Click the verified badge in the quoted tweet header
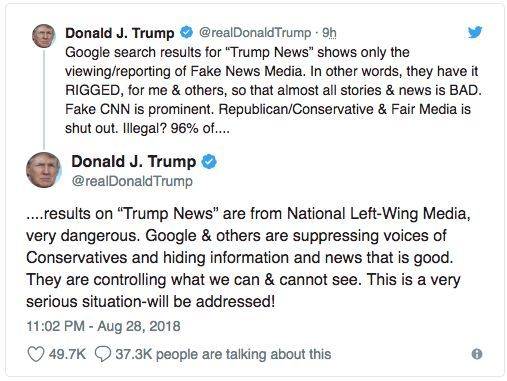 click(x=186, y=32)
